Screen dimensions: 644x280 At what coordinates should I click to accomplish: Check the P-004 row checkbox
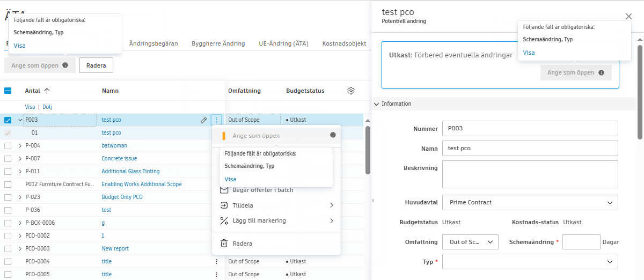click(x=8, y=146)
